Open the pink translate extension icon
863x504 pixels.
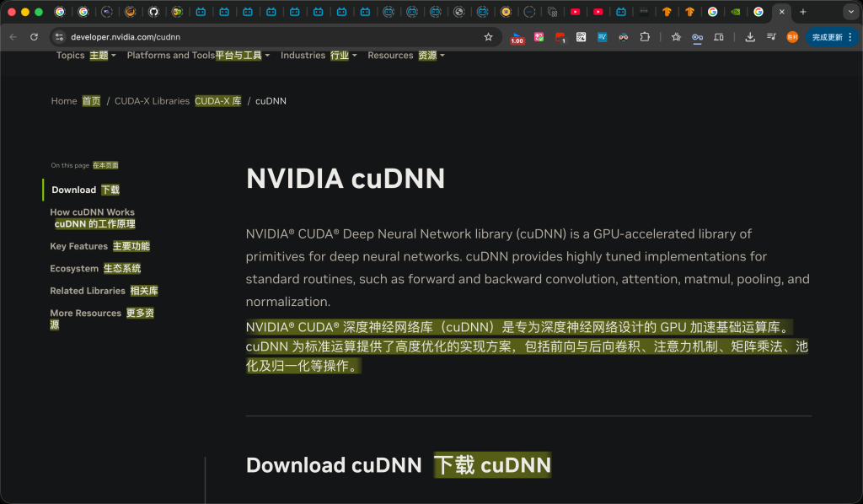tap(539, 37)
